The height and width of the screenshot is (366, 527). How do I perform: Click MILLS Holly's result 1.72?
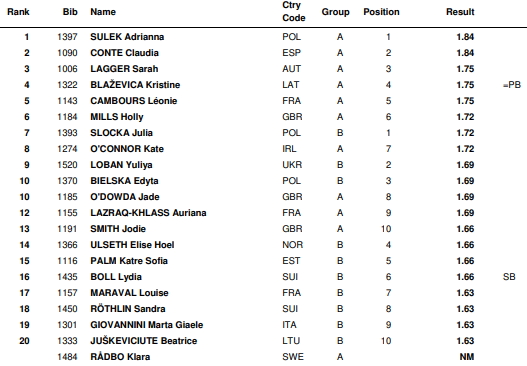point(465,117)
